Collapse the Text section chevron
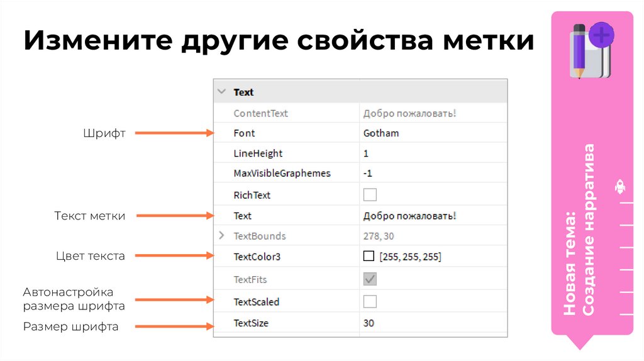 (221, 92)
